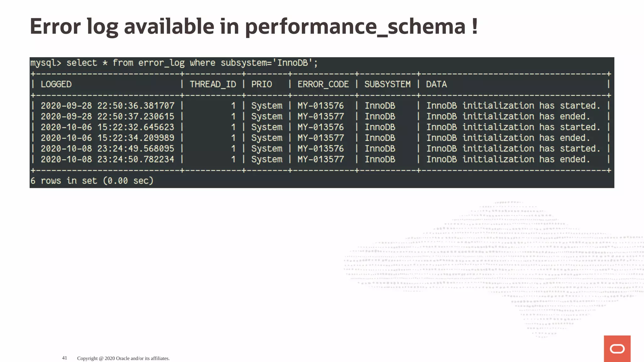Click MY-013576 in the 15:22:32 row

[x=320, y=127]
